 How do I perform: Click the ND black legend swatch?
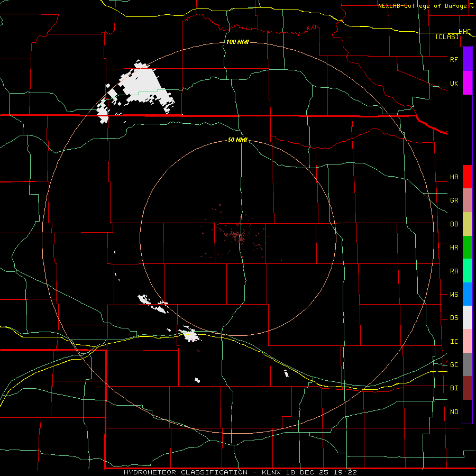click(467, 411)
